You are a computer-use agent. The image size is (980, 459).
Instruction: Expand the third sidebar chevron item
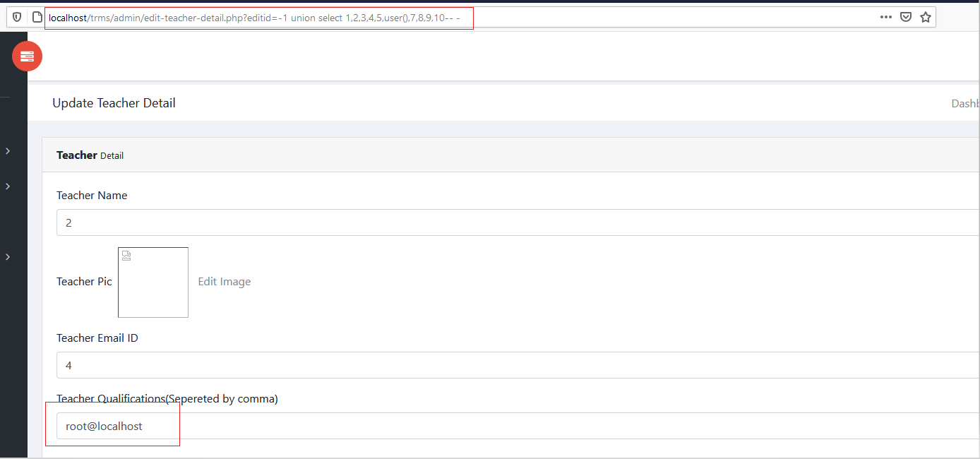[x=8, y=257]
